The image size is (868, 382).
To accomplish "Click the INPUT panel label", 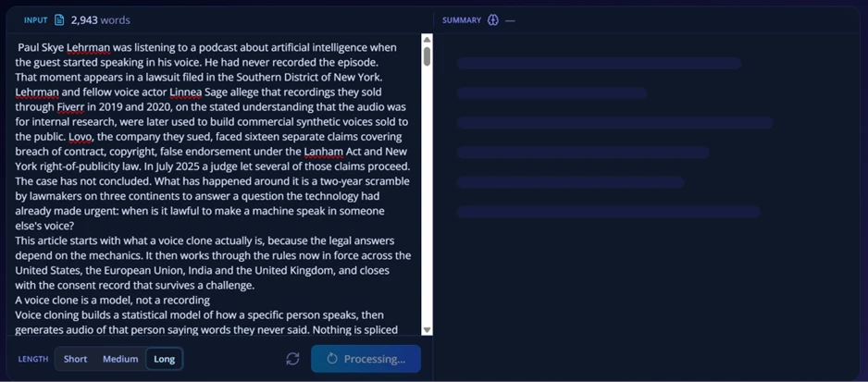I will pyautogui.click(x=35, y=20).
